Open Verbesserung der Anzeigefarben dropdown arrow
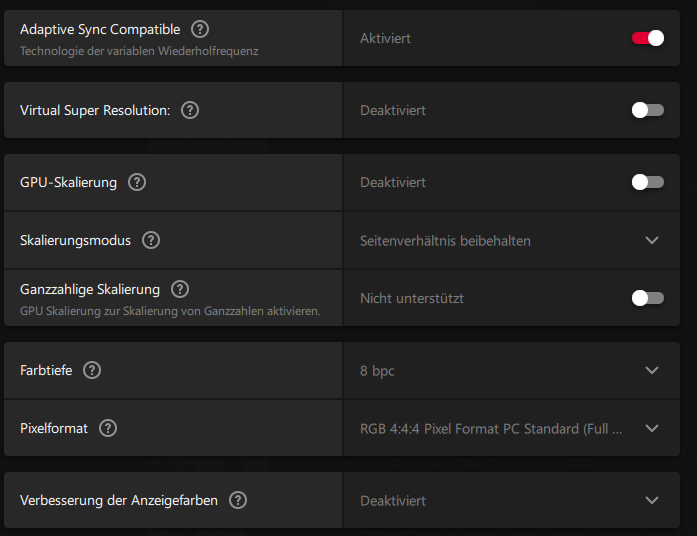This screenshot has width=697, height=536. [x=652, y=500]
